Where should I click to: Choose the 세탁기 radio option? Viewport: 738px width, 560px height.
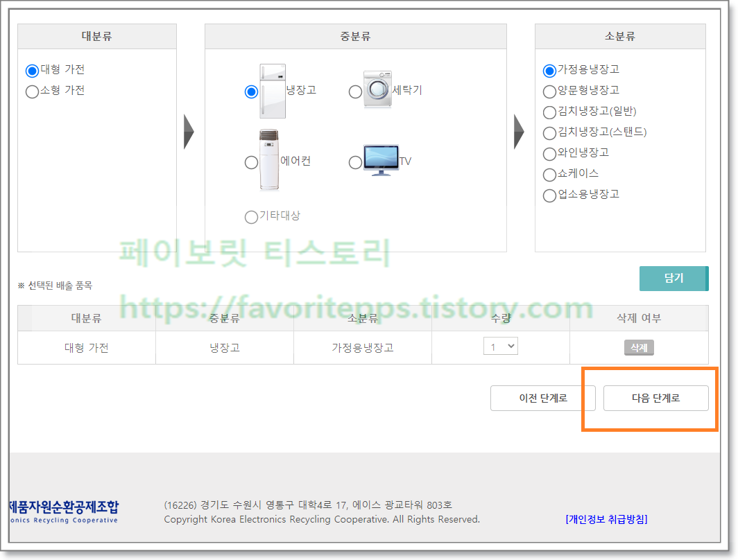[355, 91]
